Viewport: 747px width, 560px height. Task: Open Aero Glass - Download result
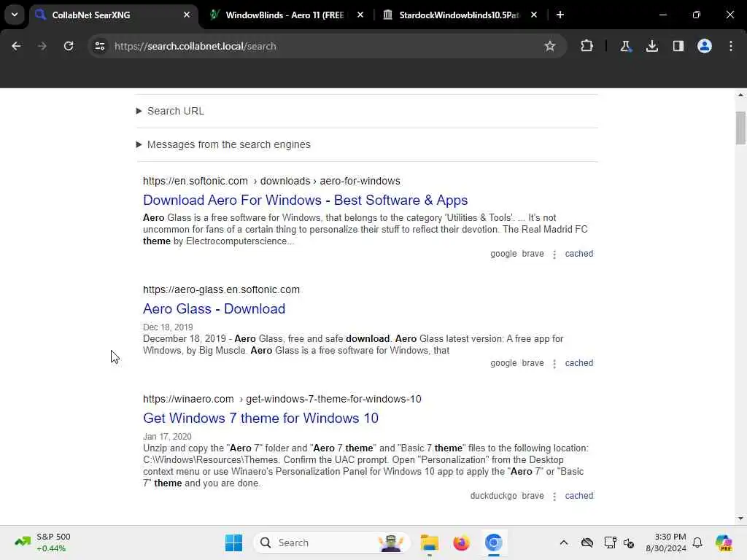pyautogui.click(x=214, y=308)
